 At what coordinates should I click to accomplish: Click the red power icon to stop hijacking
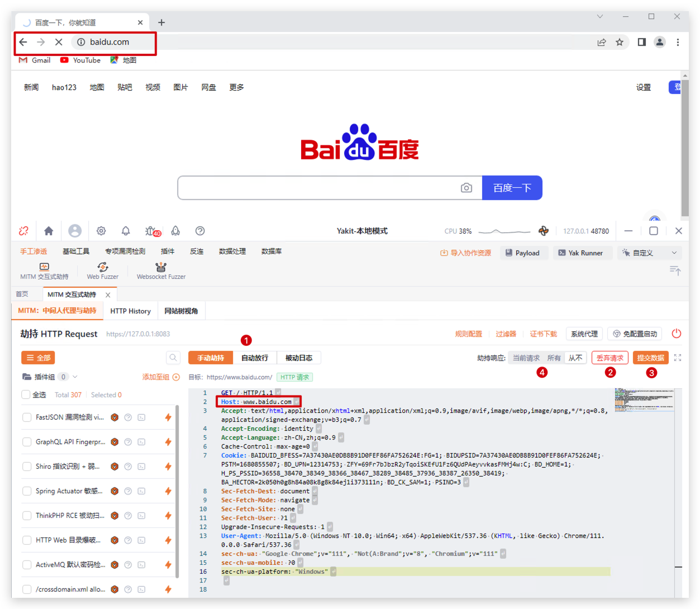coord(676,334)
